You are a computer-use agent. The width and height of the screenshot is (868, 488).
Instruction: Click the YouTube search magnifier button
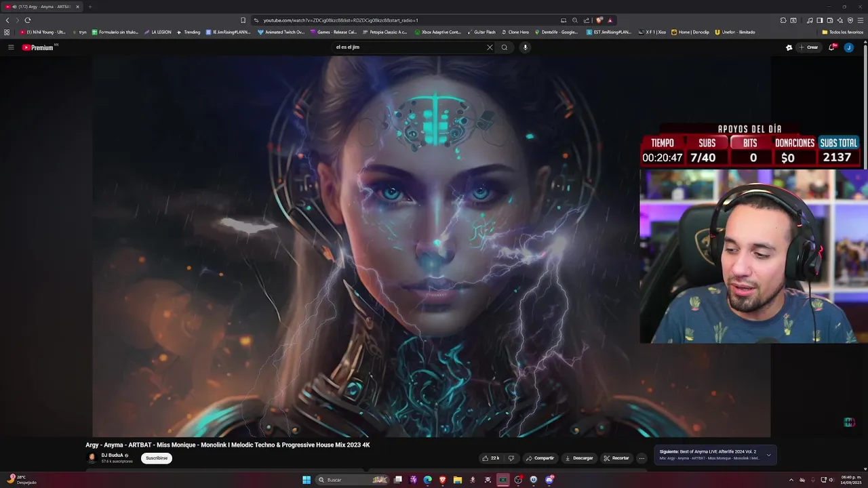click(505, 47)
